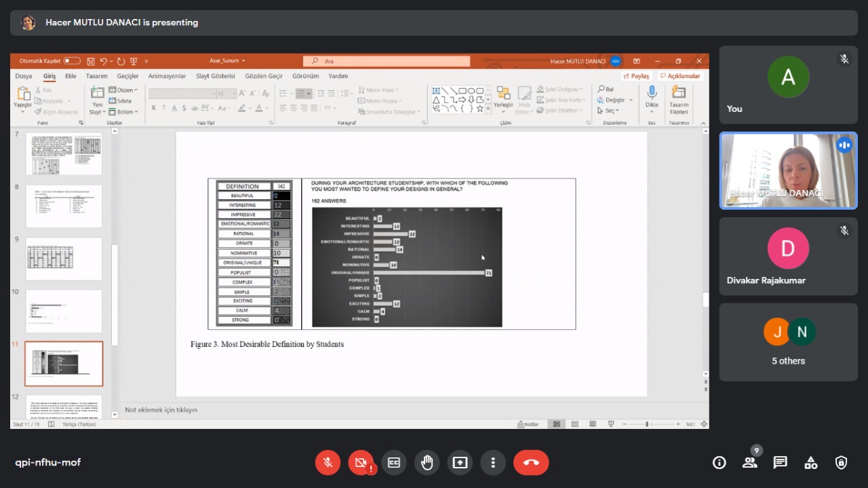Click the Sıfırla reset button

(x=120, y=101)
